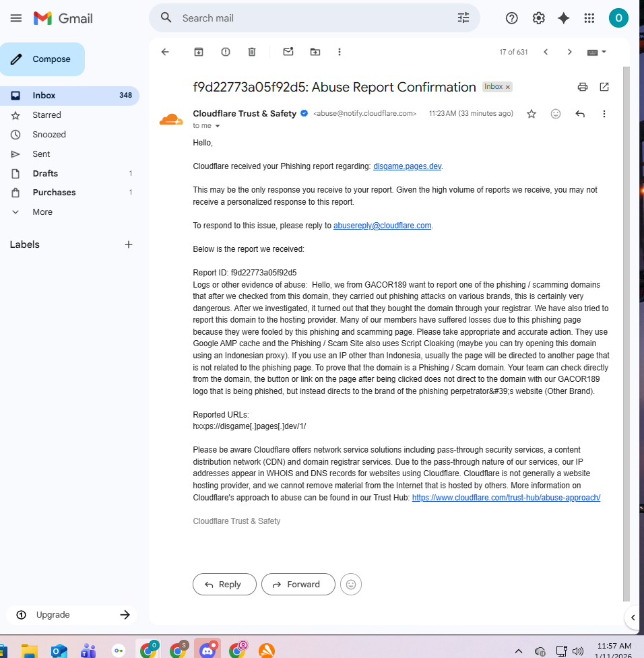Reply using arrow icon in header
Screen dimensions: 644x658
(580, 114)
